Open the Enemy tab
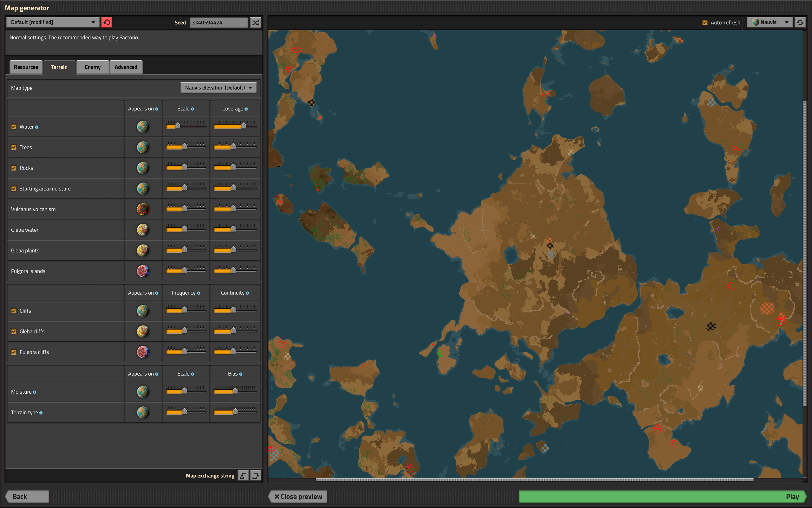This screenshot has width=812, height=508. tap(93, 67)
